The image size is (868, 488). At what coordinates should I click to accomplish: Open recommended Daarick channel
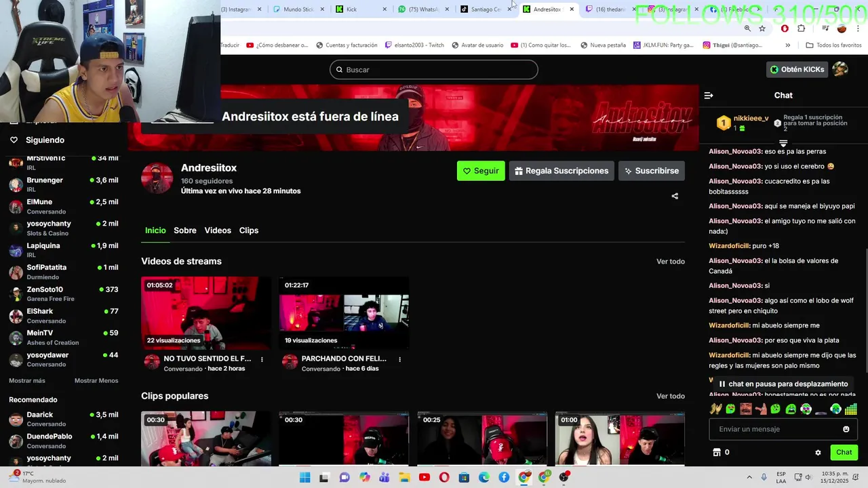coord(64,419)
